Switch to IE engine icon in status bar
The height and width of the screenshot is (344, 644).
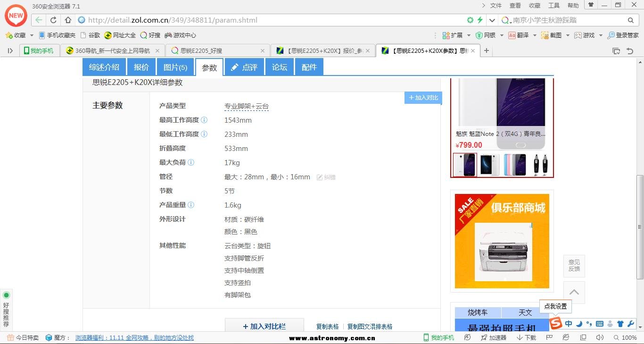point(566,337)
